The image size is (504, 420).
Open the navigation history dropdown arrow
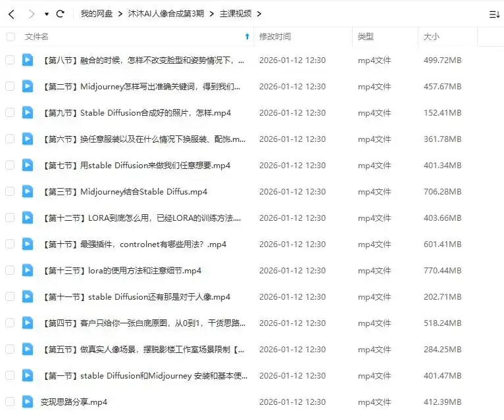(47, 14)
